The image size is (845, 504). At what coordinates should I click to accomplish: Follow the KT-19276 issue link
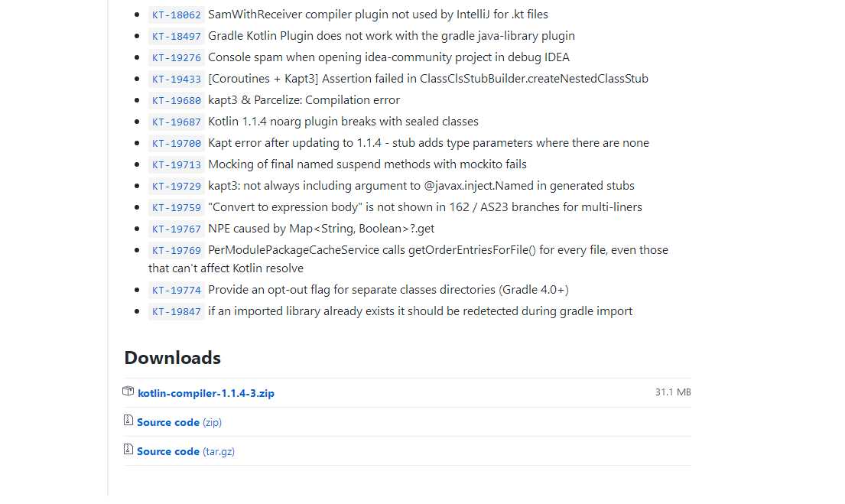tap(176, 57)
